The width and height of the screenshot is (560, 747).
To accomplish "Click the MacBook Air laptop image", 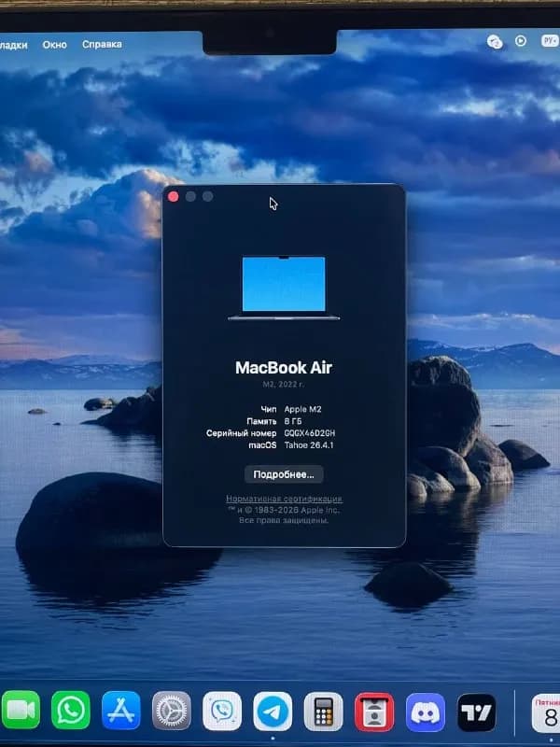I will (284, 288).
